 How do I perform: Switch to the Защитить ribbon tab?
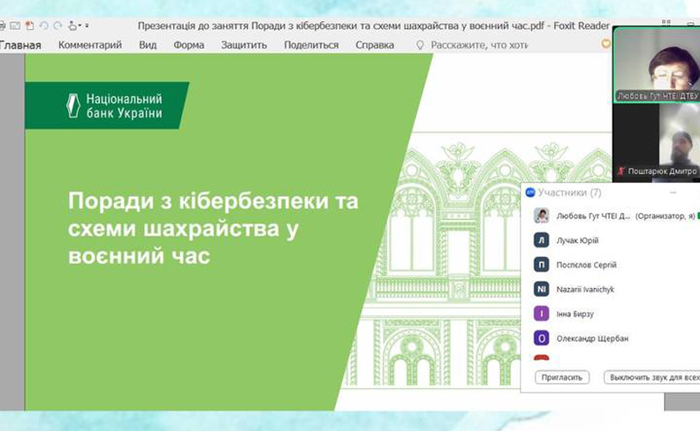point(244,45)
